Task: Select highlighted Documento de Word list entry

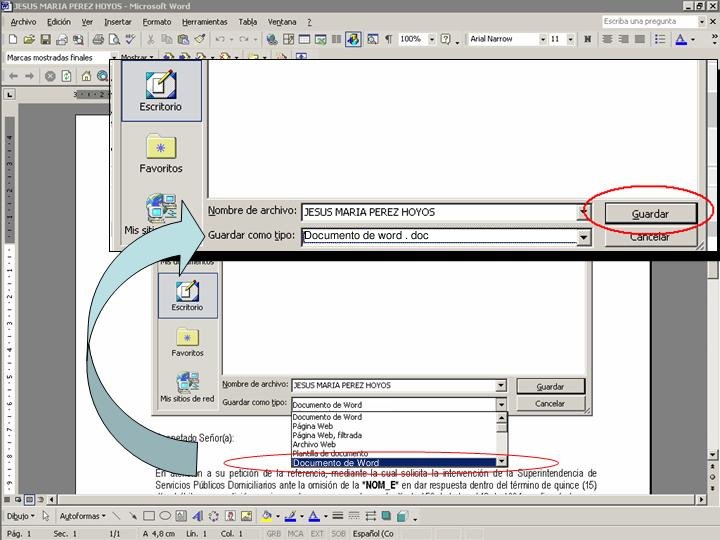Action: (394, 463)
